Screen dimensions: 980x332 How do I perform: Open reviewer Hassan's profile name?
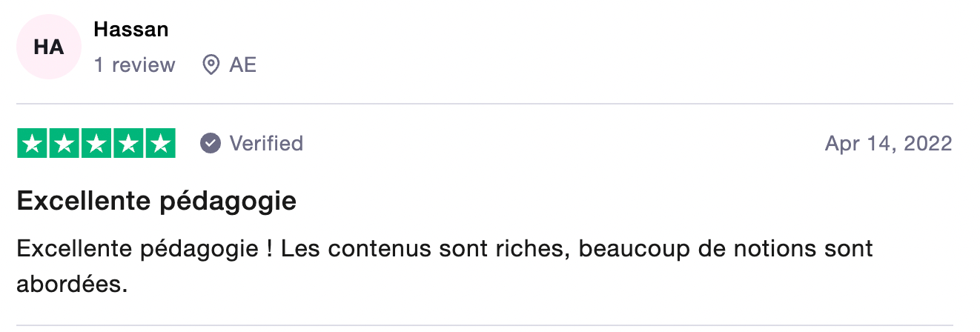coord(131,30)
